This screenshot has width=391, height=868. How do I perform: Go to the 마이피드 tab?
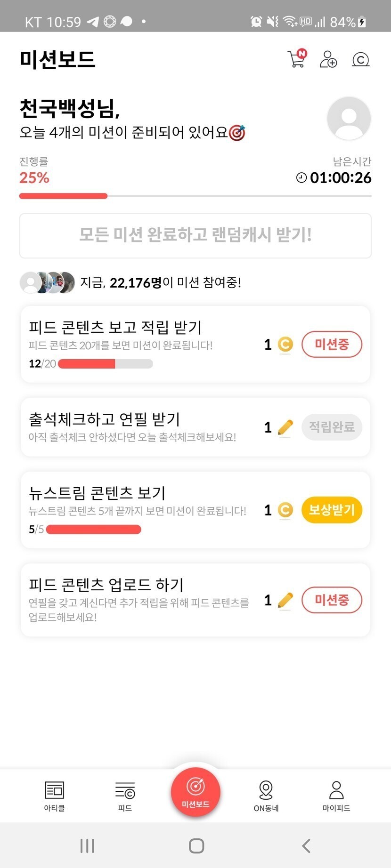(x=336, y=796)
